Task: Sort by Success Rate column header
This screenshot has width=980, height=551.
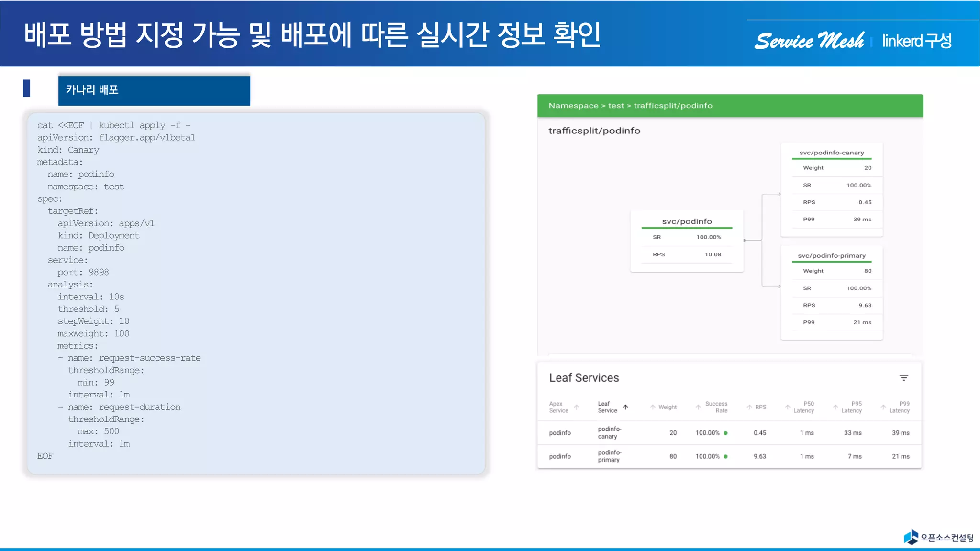Action: tap(716, 407)
